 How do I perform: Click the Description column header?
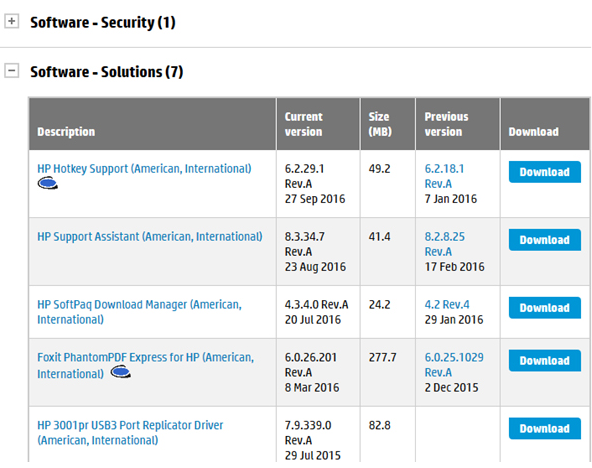[x=153, y=124]
